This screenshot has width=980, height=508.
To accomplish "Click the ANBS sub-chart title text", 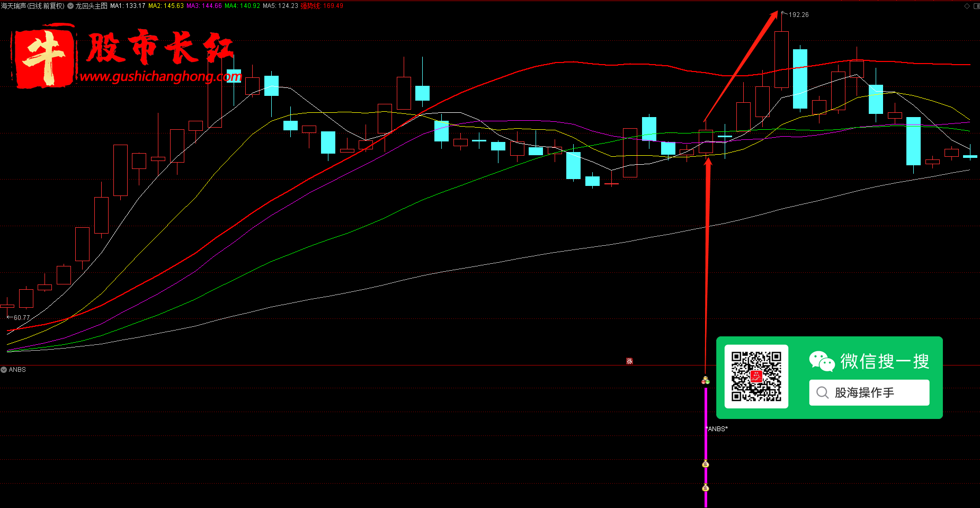I will [17, 370].
